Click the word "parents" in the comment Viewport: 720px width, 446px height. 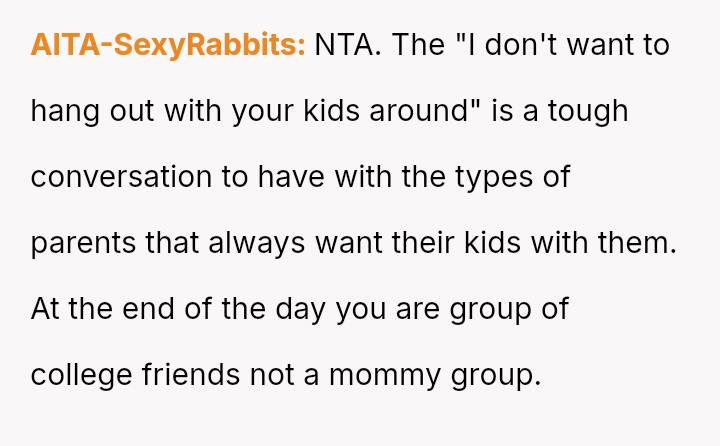(83, 243)
